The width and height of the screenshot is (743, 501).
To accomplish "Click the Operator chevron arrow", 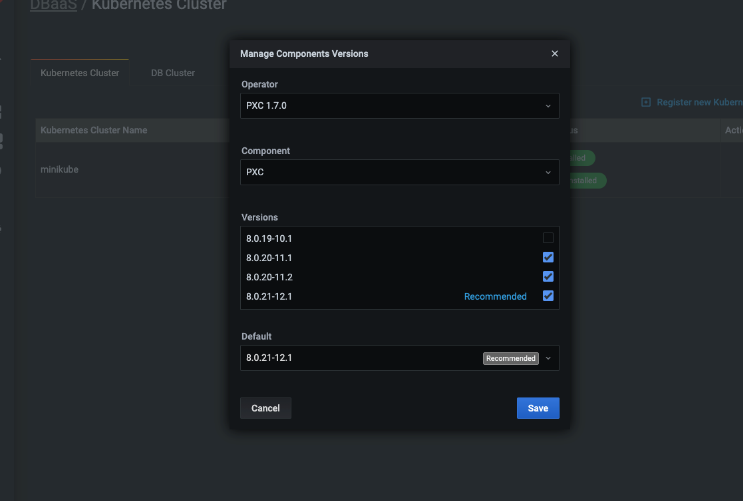I will (548, 106).
